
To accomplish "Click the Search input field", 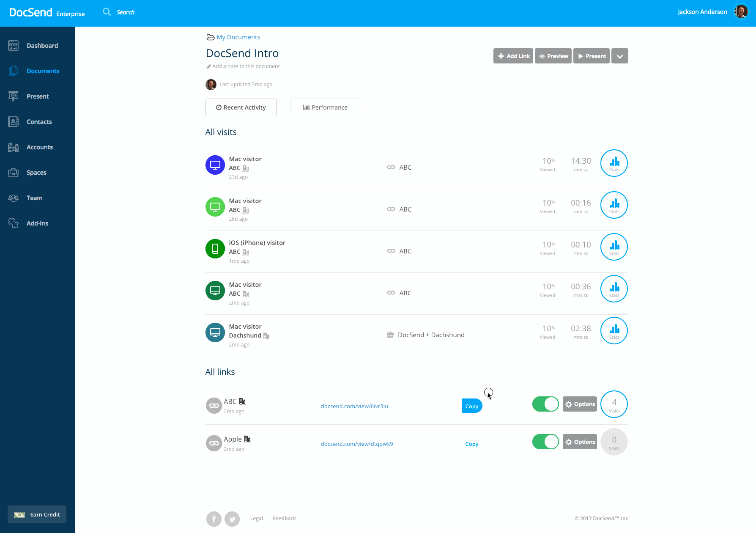I will pyautogui.click(x=126, y=12).
